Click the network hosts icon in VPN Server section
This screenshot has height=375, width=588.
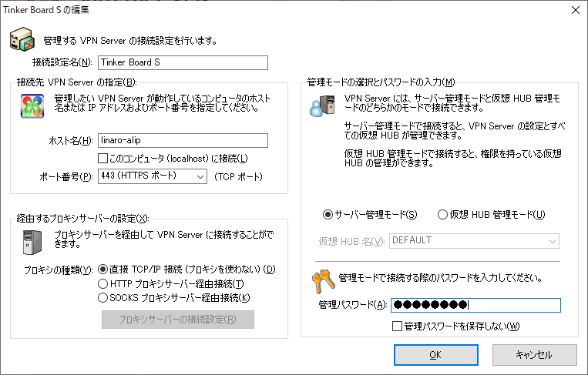coord(32,106)
